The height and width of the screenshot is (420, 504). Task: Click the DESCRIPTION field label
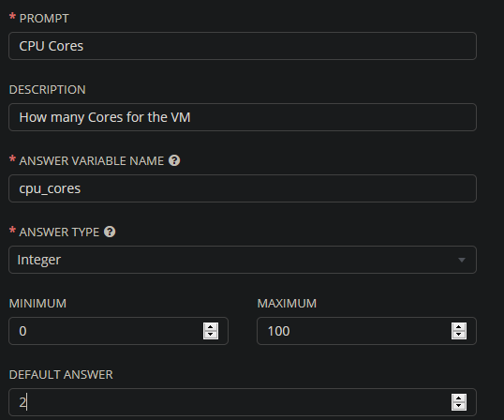[47, 90]
